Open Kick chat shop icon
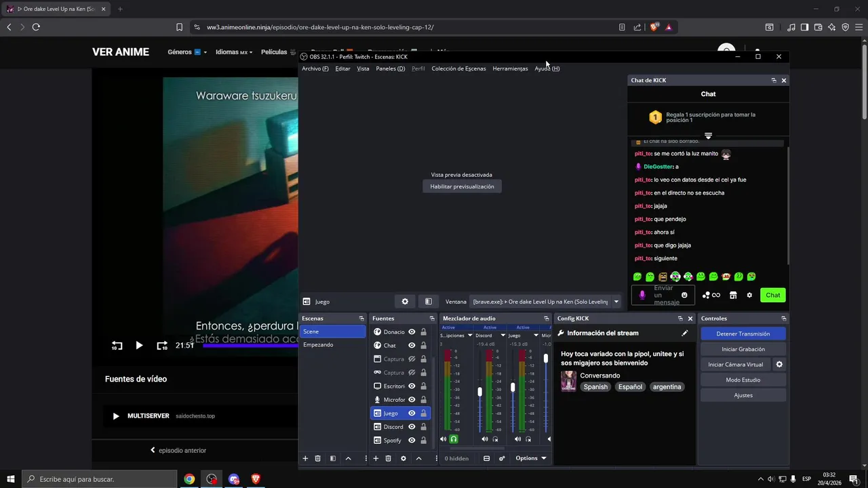868x488 pixels. (x=733, y=295)
